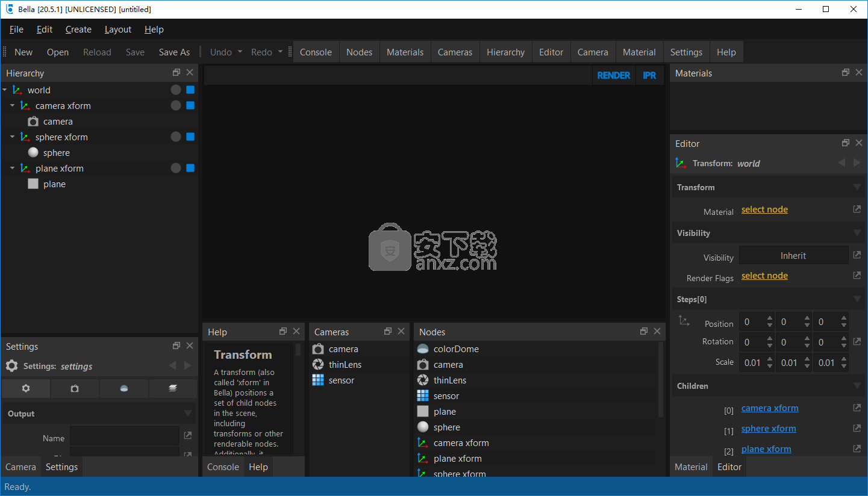The height and width of the screenshot is (496, 868).
Task: Open Visibility attribute link icon in Editor
Action: pyautogui.click(x=857, y=255)
